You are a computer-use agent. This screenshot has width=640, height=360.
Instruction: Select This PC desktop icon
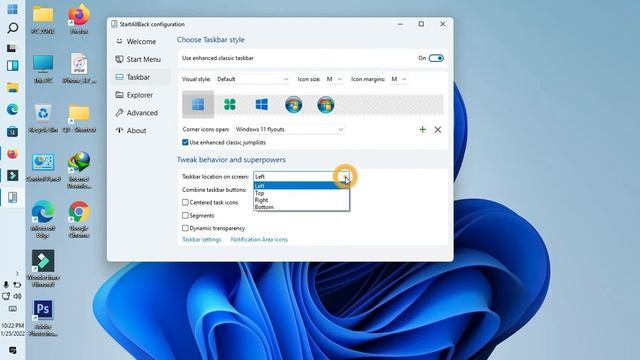coord(43,69)
